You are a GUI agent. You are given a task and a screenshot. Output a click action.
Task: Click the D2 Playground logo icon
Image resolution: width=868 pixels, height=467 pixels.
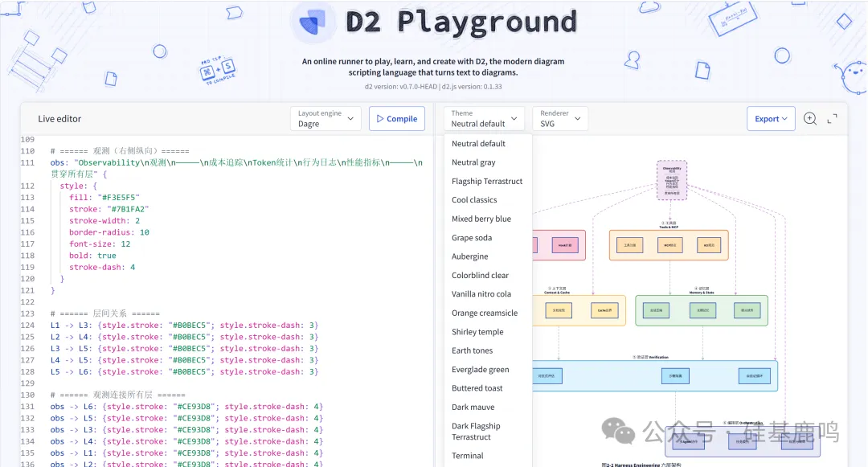[313, 22]
